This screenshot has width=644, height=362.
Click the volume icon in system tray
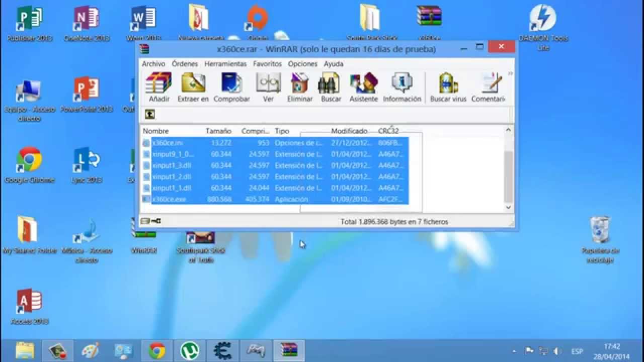tap(557, 351)
